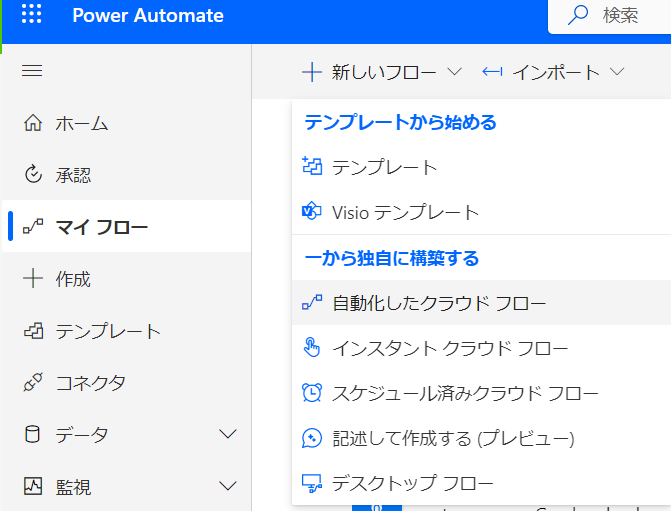Open コネクタ in the sidebar

126,382
